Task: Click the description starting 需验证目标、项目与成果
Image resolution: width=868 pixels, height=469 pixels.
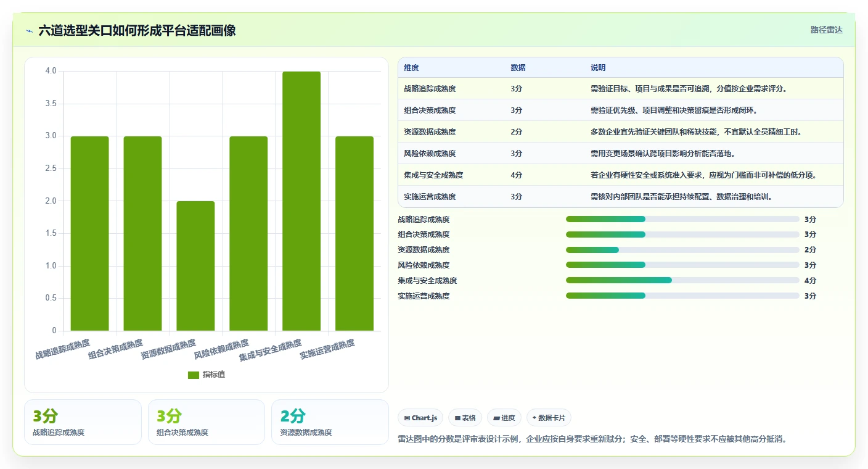Action: (x=689, y=89)
